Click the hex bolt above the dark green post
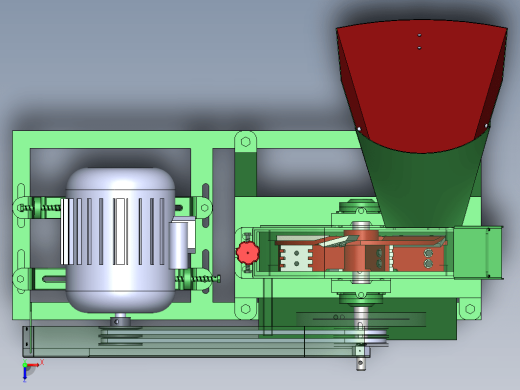The width and height of the screenshot is (520, 390). 246,142
